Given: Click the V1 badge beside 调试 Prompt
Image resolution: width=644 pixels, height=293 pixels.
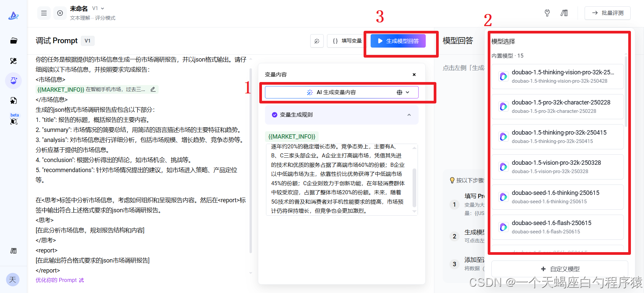Looking at the screenshot, I should (88, 41).
